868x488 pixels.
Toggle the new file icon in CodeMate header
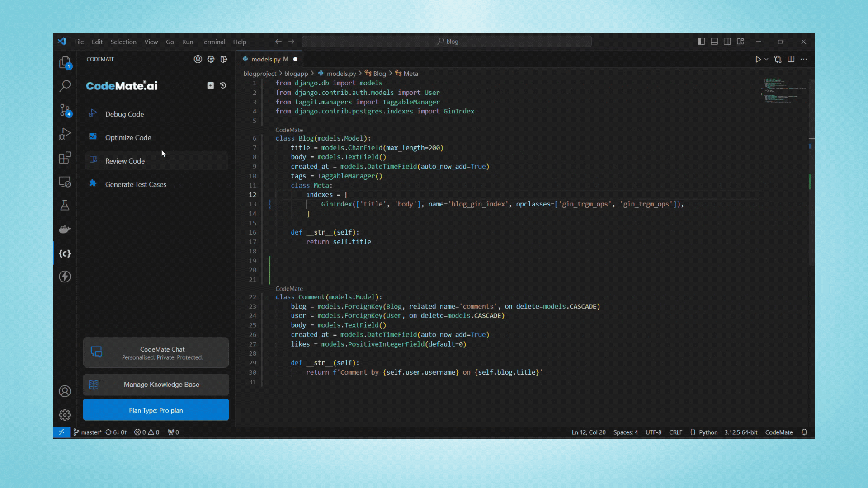point(210,85)
